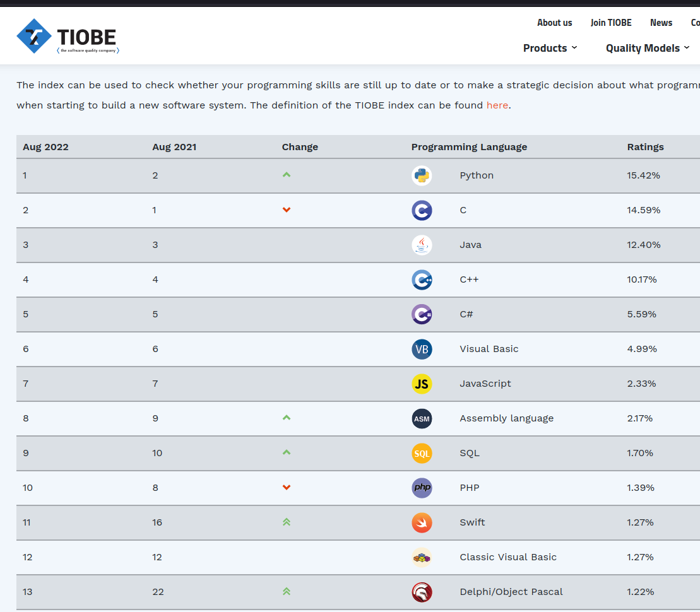This screenshot has width=700, height=612.
Task: Click the Visual Basic VB icon
Action: click(x=422, y=349)
